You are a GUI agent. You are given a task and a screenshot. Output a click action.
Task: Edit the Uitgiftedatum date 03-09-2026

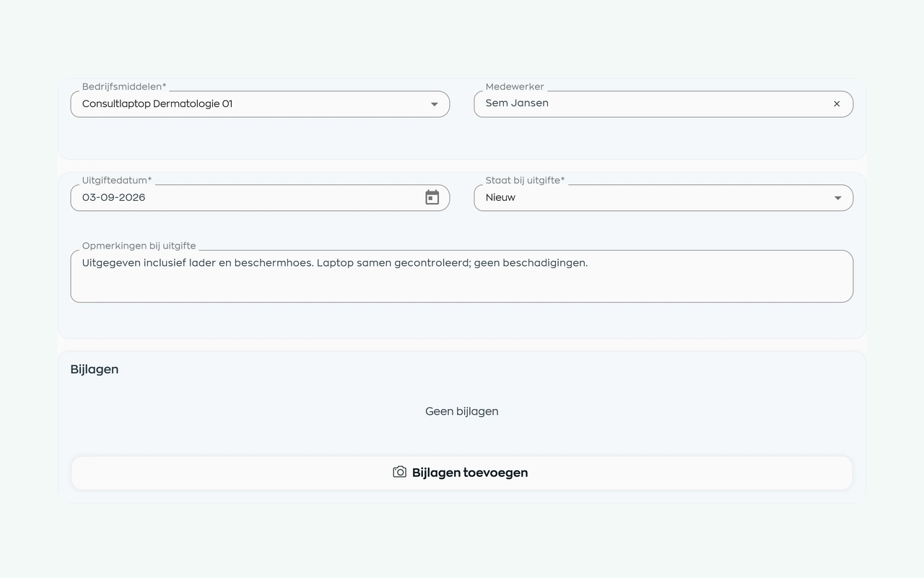point(113,197)
